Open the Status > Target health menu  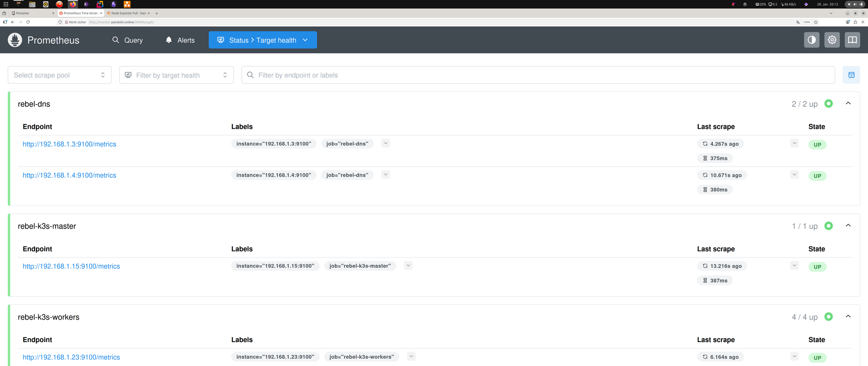click(x=263, y=40)
